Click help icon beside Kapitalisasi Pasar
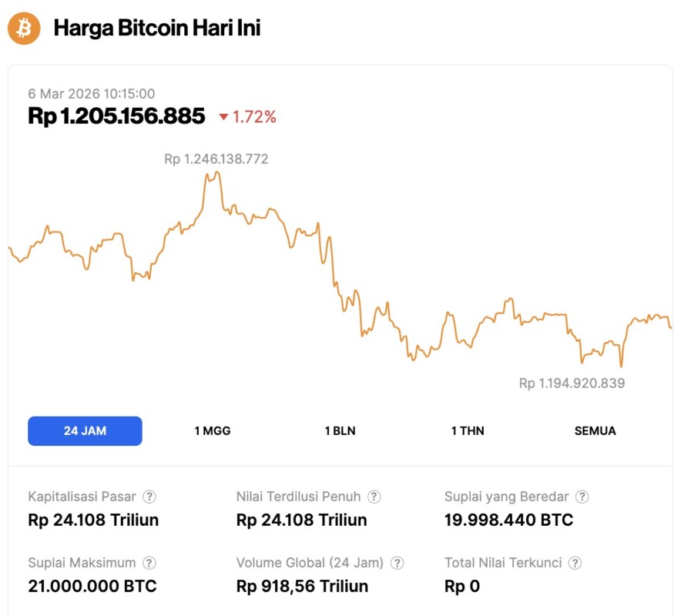The image size is (674, 616). pos(150,497)
